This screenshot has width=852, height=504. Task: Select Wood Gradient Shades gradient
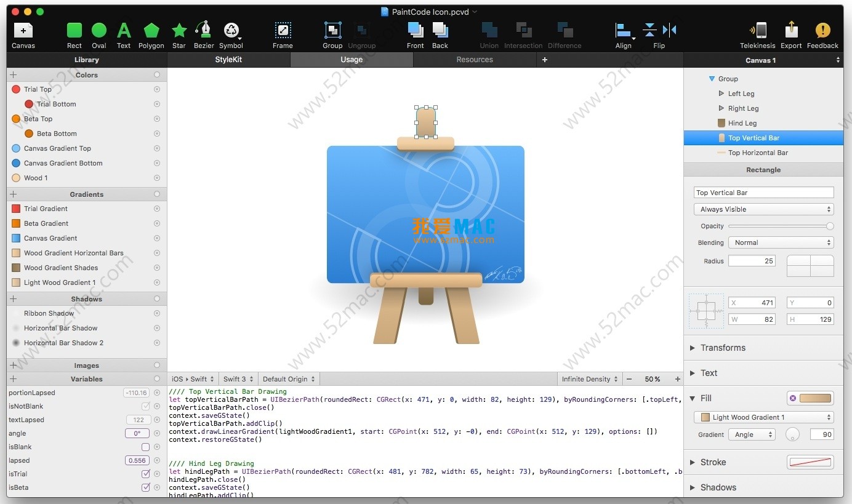pyautogui.click(x=86, y=268)
